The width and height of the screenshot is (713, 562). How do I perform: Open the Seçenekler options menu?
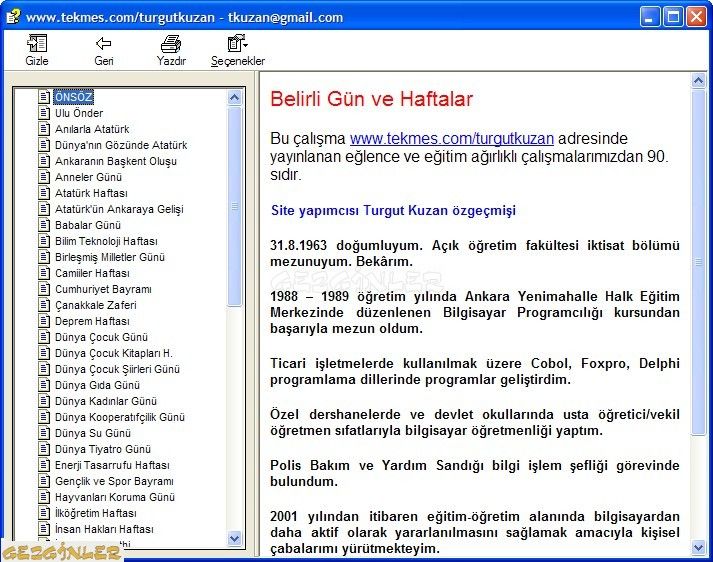(x=238, y=50)
